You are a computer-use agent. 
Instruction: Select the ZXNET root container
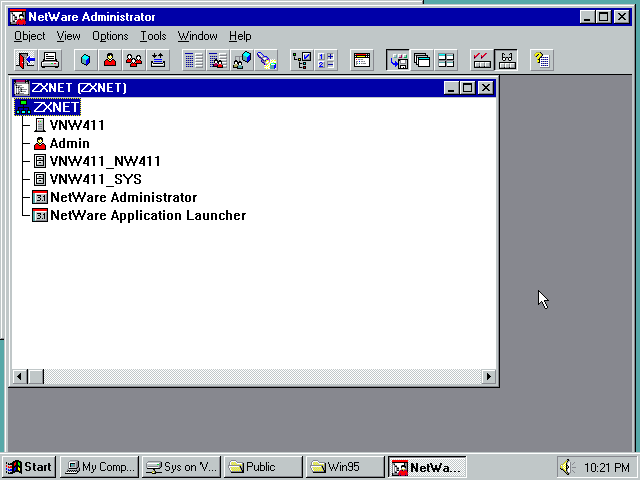pos(47,107)
